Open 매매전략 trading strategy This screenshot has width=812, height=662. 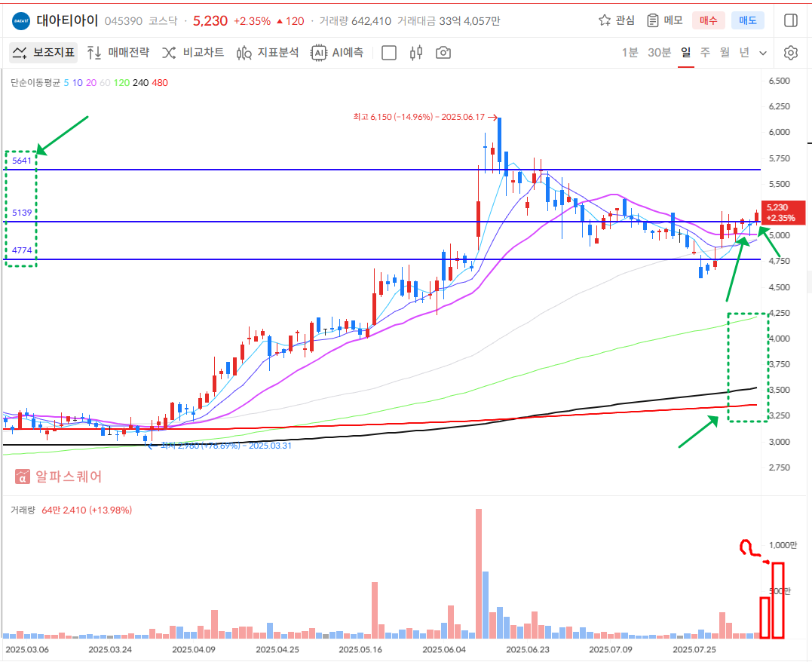118,52
